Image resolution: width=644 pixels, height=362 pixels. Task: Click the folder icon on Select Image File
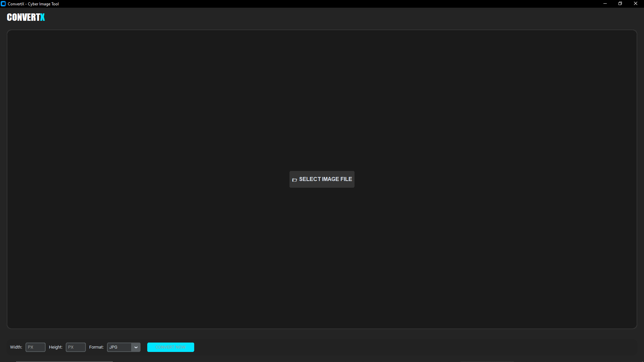point(294,180)
